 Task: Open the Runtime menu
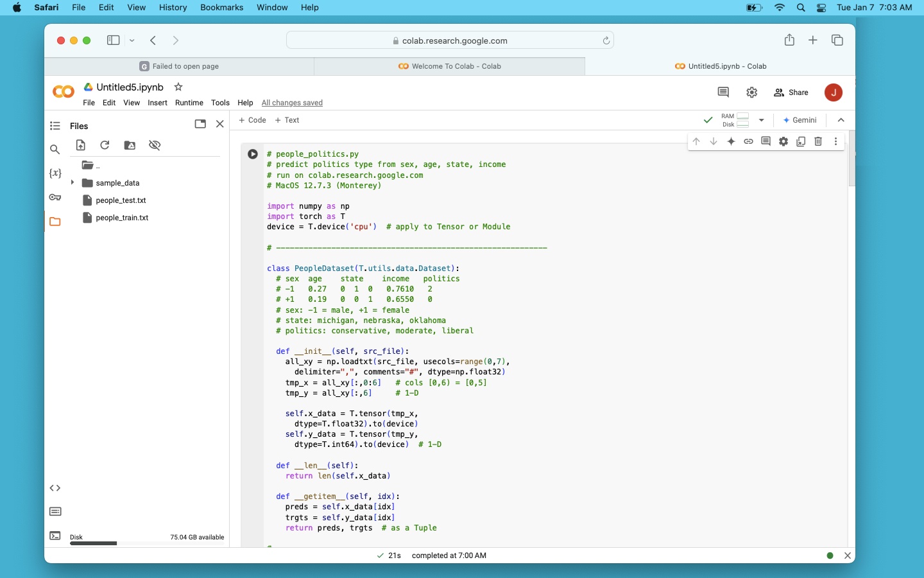tap(189, 103)
